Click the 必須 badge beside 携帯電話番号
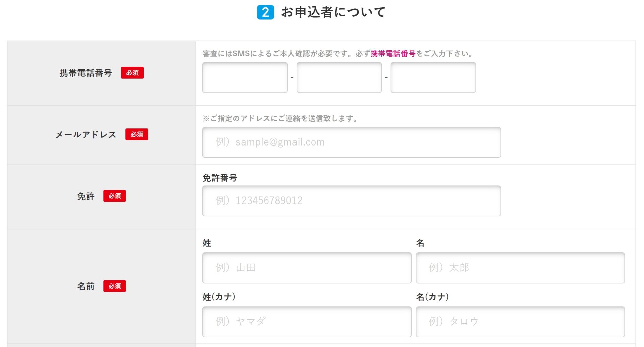This screenshot has height=347, width=644. [132, 73]
